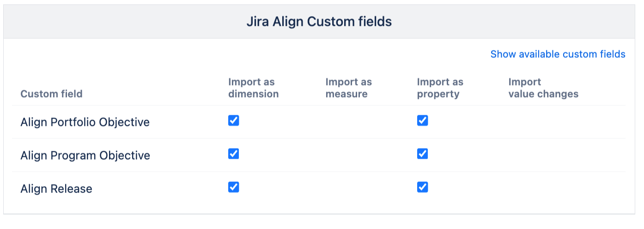Disable Import as property for Align Program Objective
Viewport: 644px width, 229px height.
point(422,154)
